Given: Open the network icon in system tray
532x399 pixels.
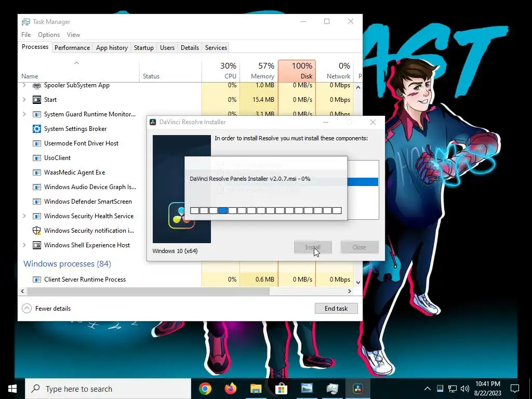Looking at the screenshot, I should point(453,389).
